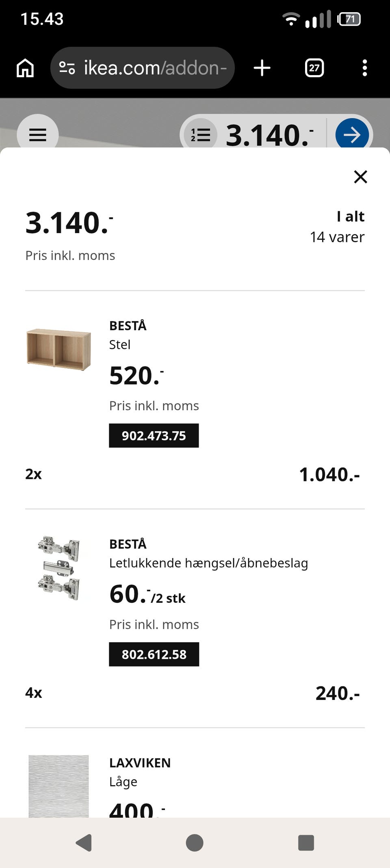Open the LAXVIKEN door thumbnail

(x=58, y=786)
